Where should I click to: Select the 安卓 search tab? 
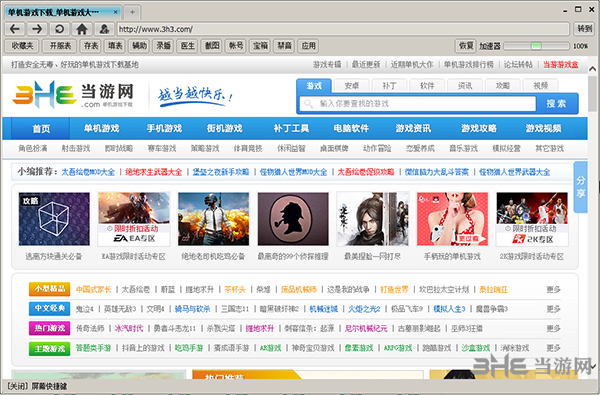click(351, 86)
